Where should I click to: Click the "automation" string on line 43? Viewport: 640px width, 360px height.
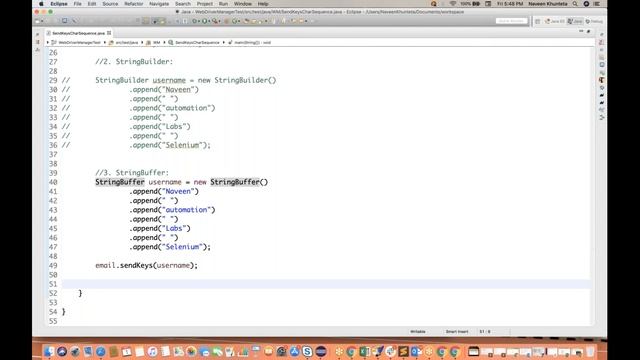click(187, 210)
